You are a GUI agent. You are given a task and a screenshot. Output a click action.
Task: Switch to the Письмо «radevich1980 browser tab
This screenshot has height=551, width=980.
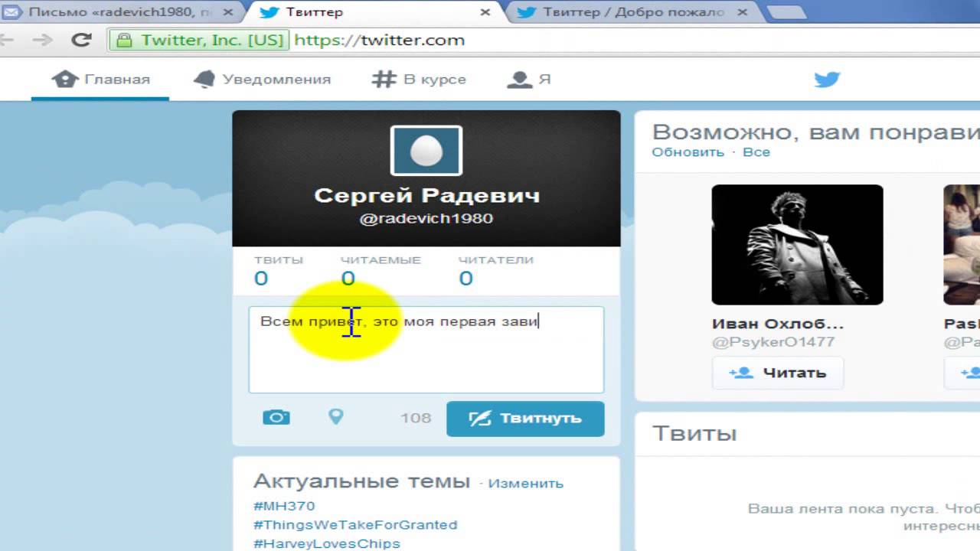(x=120, y=12)
